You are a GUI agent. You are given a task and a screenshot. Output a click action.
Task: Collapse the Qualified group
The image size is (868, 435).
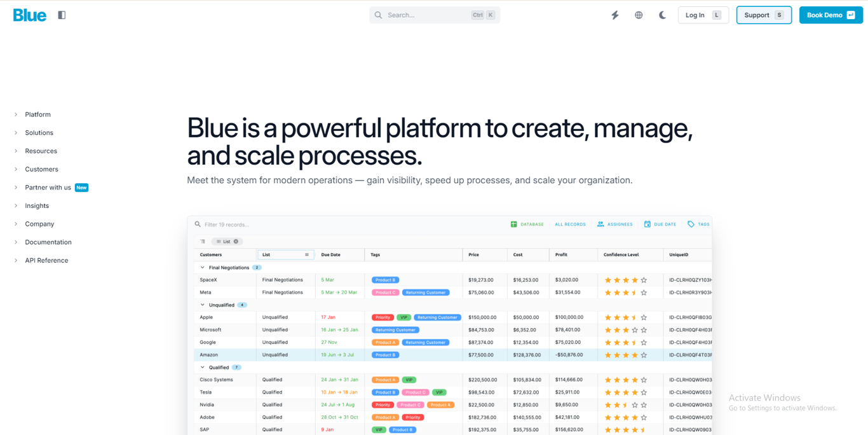(203, 368)
